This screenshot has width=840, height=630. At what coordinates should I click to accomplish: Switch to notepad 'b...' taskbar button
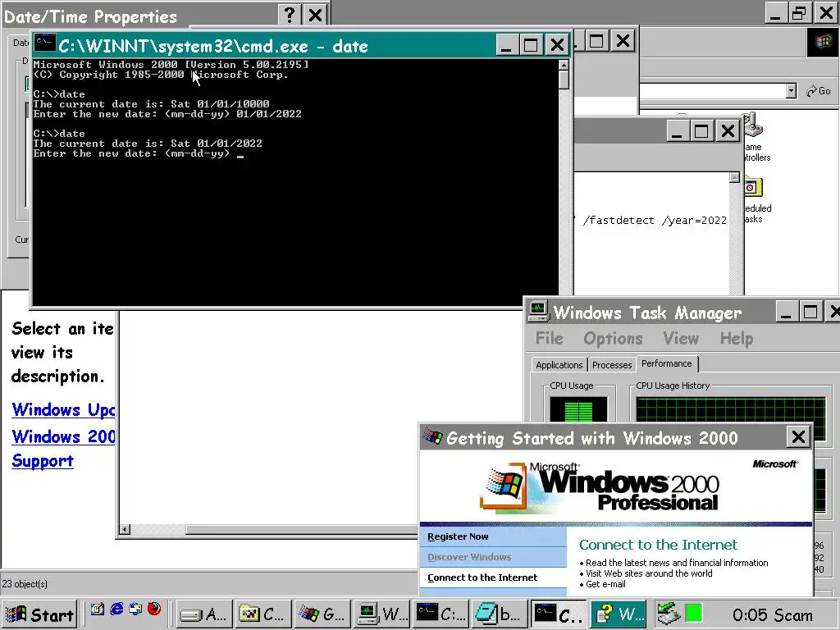pos(499,614)
